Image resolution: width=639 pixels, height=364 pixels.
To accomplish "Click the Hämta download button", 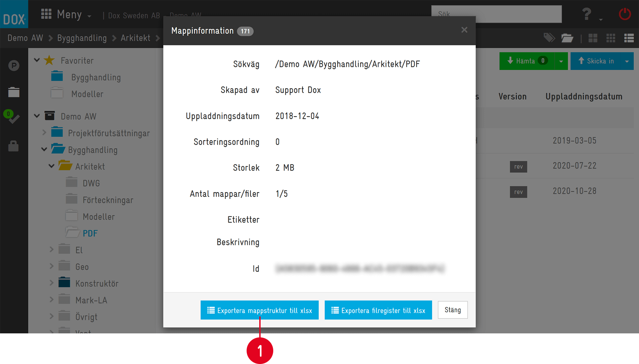I will (x=527, y=61).
